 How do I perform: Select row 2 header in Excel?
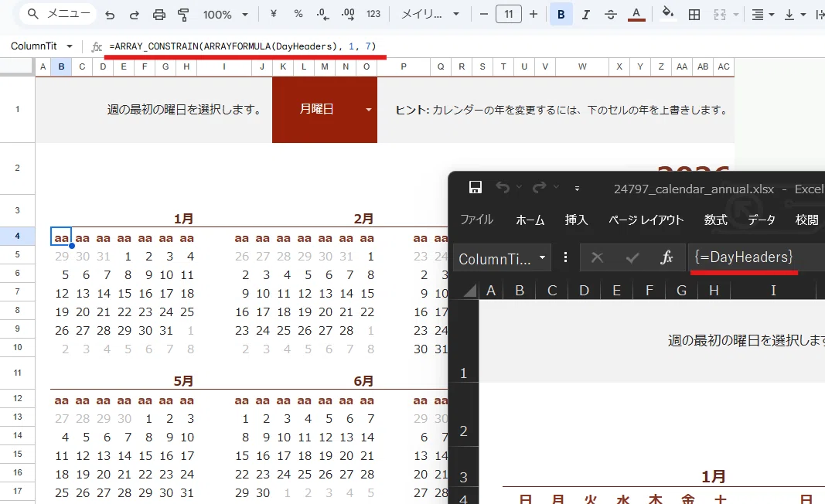pyautogui.click(x=464, y=415)
